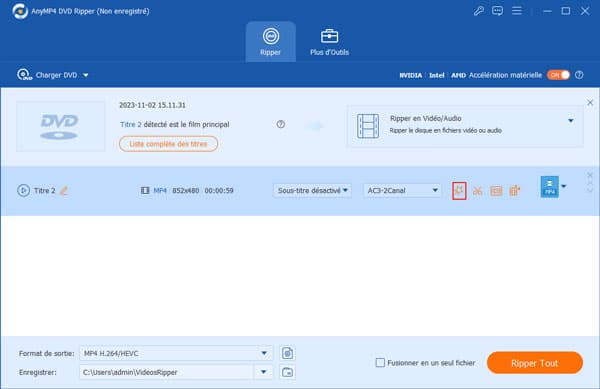Open the Format de sortie dropdown
This screenshot has height=389, width=600.
pyautogui.click(x=176, y=353)
